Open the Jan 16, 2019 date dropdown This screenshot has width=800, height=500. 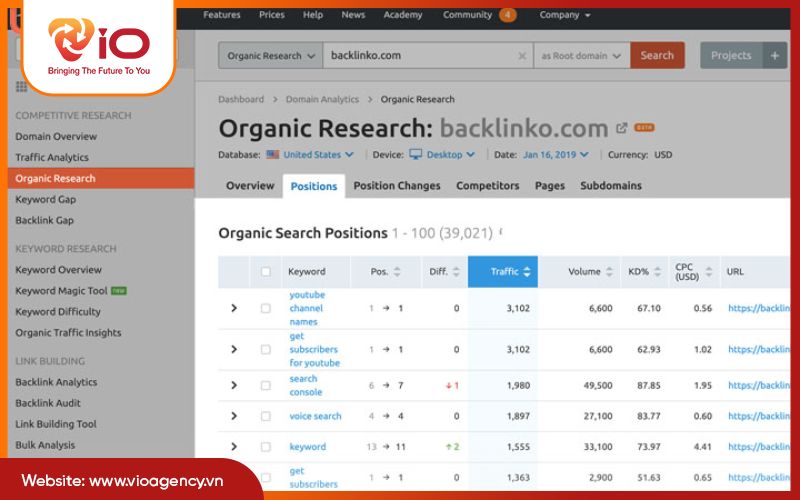[556, 155]
